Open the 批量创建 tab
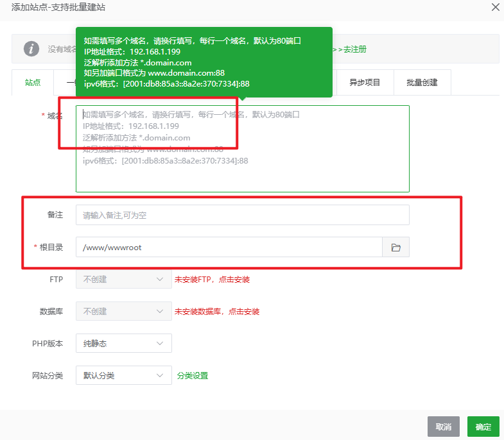This screenshot has width=504, height=440. pos(422,83)
